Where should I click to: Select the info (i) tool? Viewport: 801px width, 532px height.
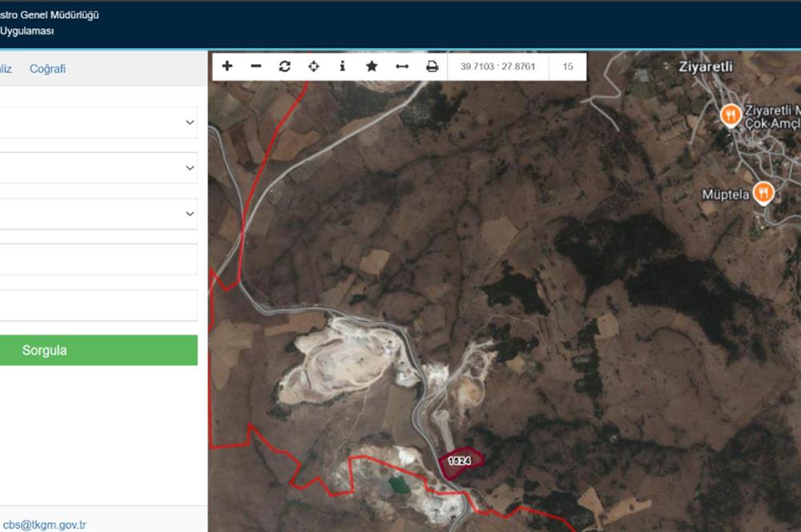point(342,66)
